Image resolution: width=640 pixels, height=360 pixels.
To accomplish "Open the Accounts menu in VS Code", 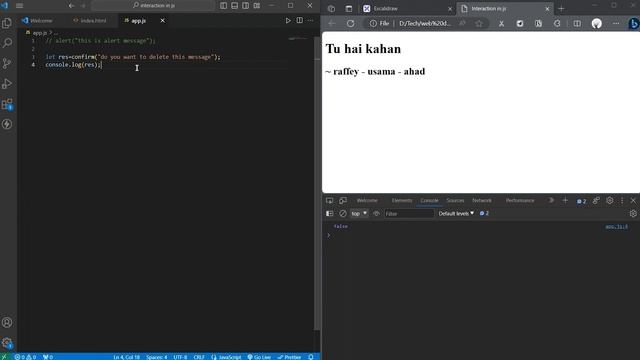I will click(x=7, y=322).
